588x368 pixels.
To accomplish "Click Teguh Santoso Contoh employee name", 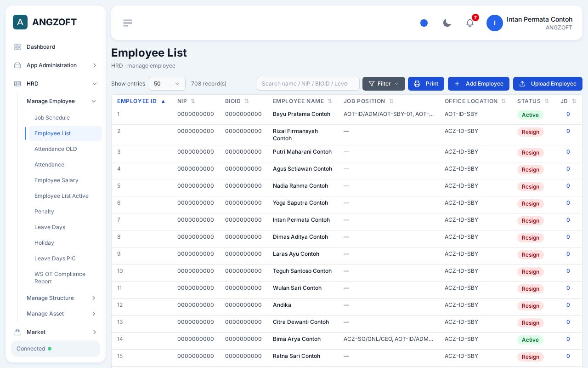I will coord(302,271).
